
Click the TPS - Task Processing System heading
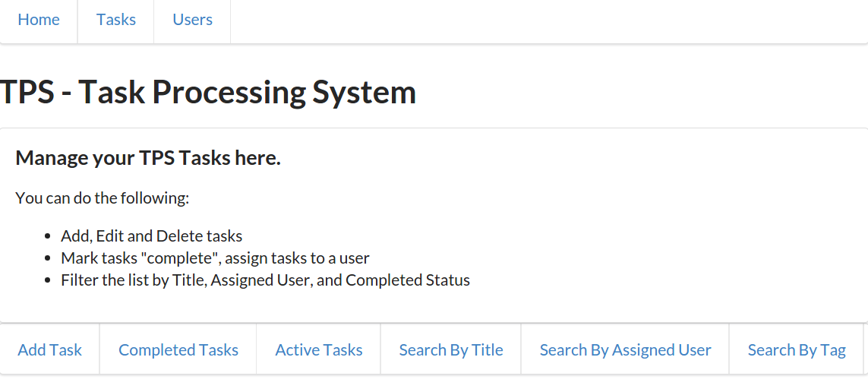pos(208,93)
